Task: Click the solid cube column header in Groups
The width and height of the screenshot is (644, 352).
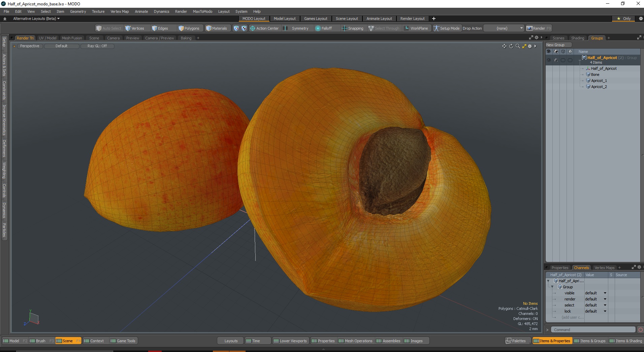Action: (570, 52)
